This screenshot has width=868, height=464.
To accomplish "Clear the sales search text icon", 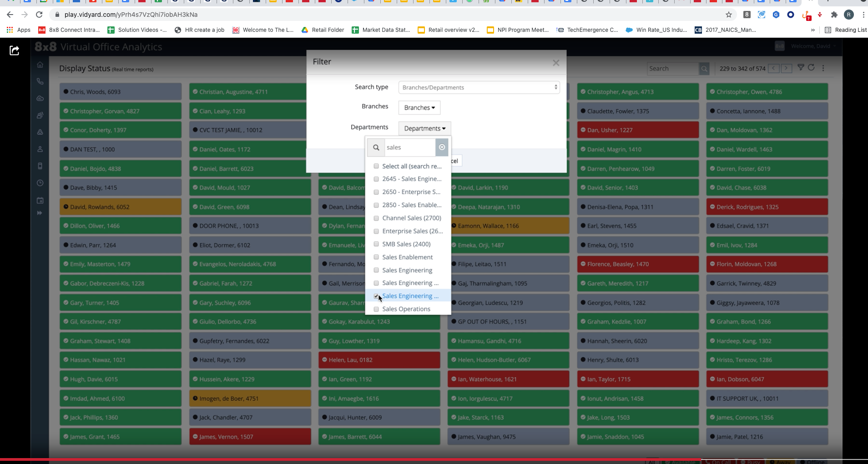I will (442, 147).
